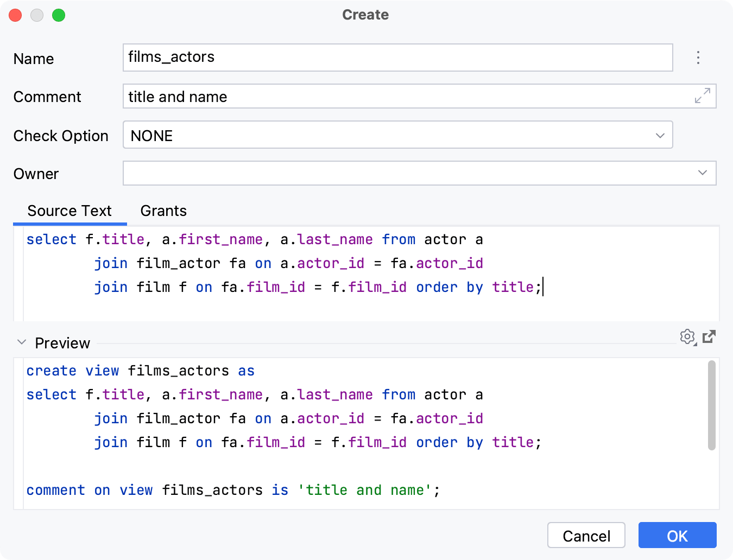Click the green zoom window button
This screenshot has width=733, height=560.
click(59, 15)
